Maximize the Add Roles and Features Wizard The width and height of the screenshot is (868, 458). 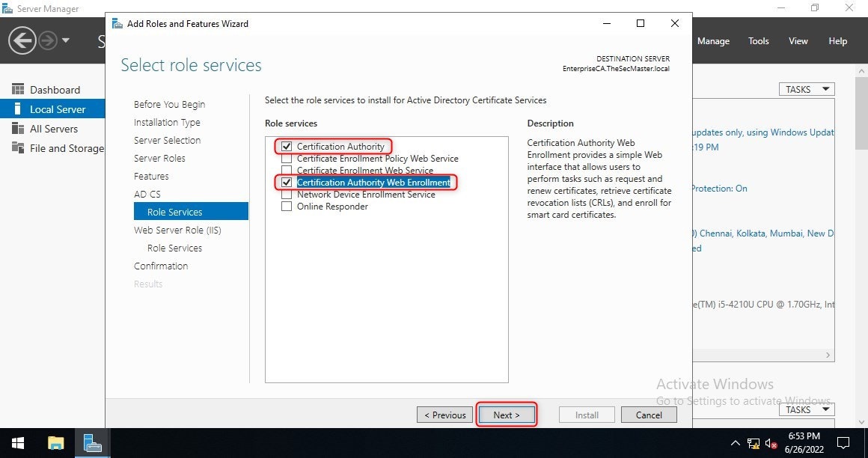[x=641, y=23]
